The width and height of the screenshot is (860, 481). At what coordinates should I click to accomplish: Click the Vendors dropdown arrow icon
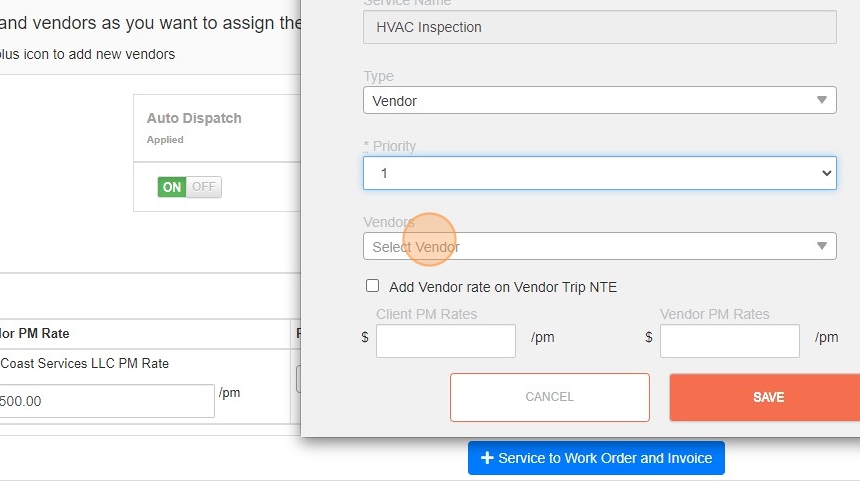(821, 246)
